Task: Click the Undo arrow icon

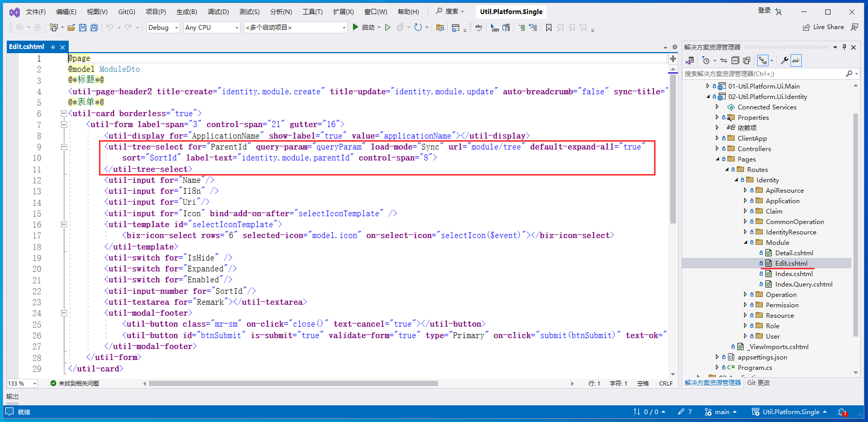Action: [110, 27]
